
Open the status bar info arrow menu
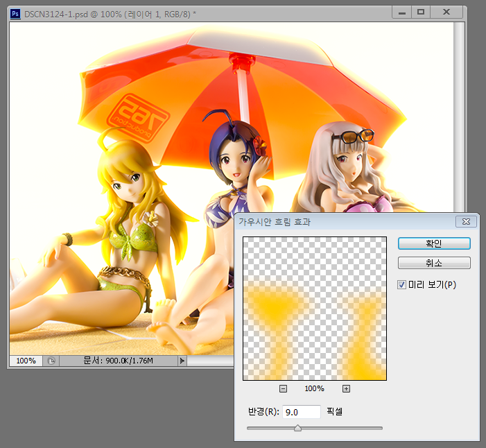tap(182, 361)
